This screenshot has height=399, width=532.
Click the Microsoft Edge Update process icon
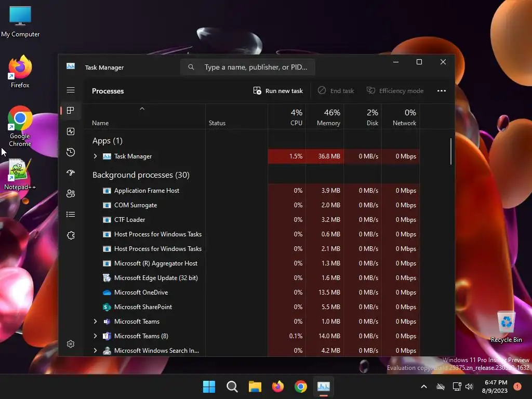pos(107,277)
